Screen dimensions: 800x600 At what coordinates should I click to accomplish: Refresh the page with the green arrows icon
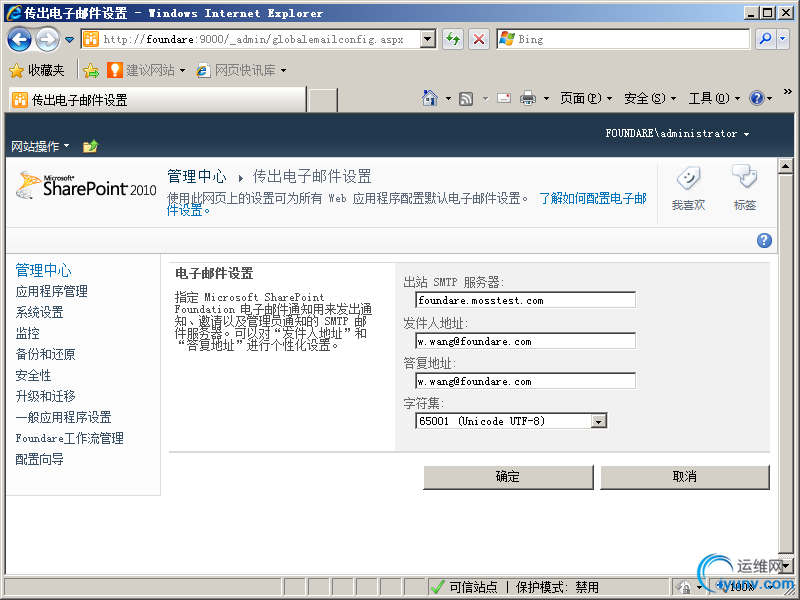(453, 39)
